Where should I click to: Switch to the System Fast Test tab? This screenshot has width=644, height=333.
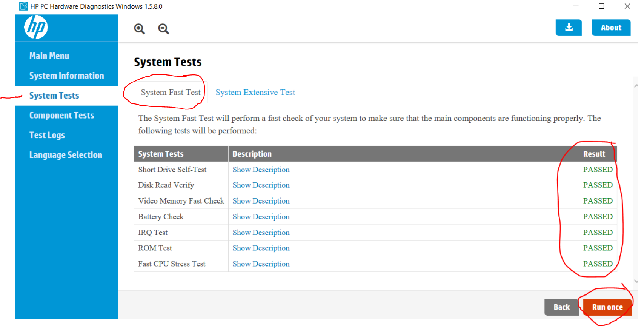click(x=171, y=92)
